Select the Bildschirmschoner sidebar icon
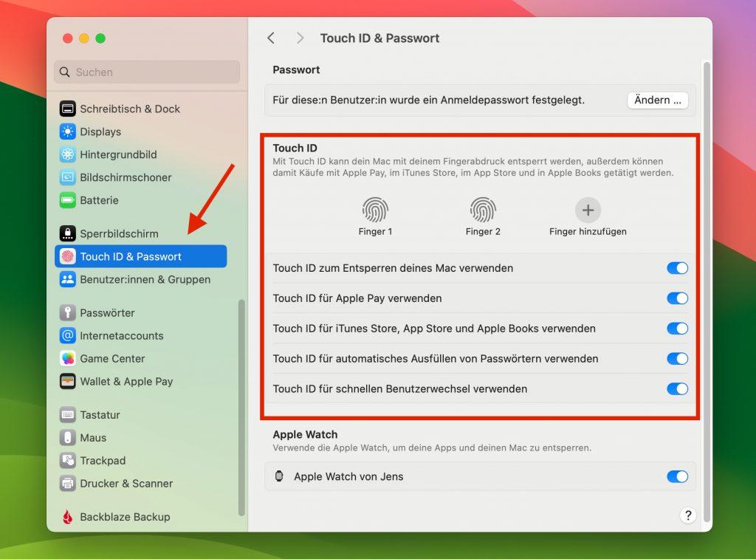The height and width of the screenshot is (559, 756). click(67, 177)
